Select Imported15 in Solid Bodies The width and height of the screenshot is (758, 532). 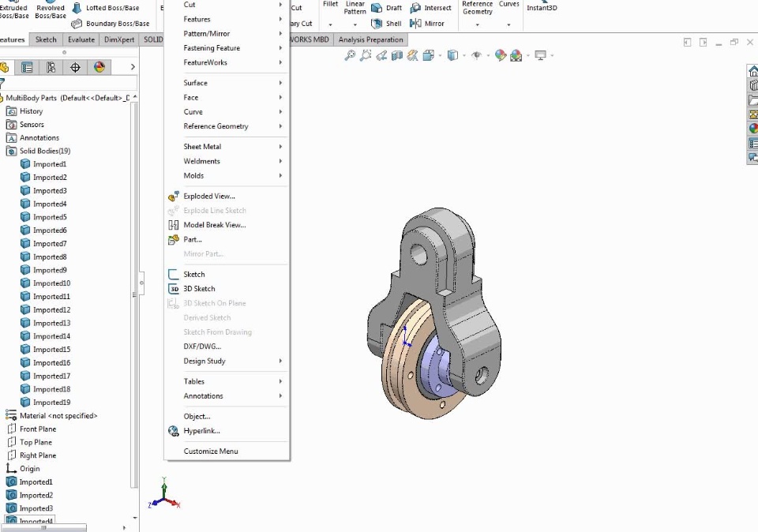tap(46, 350)
